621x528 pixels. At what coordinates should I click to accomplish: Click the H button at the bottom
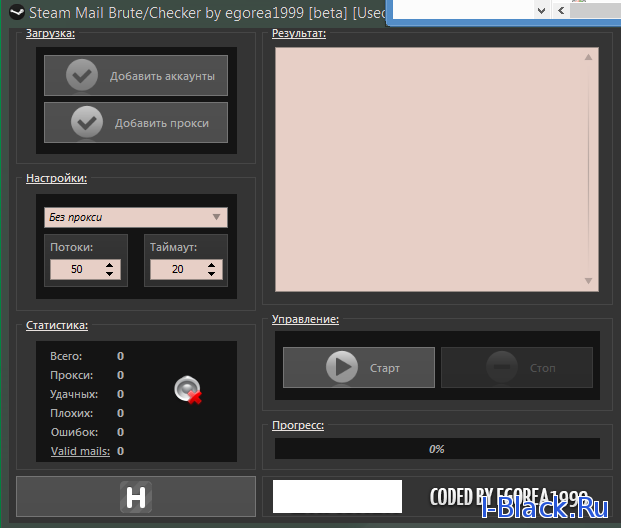click(136, 496)
